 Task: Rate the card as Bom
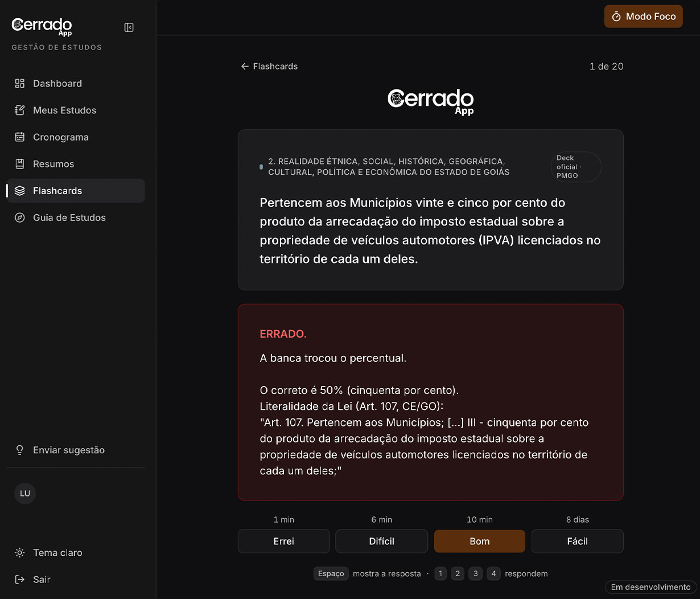click(x=479, y=541)
